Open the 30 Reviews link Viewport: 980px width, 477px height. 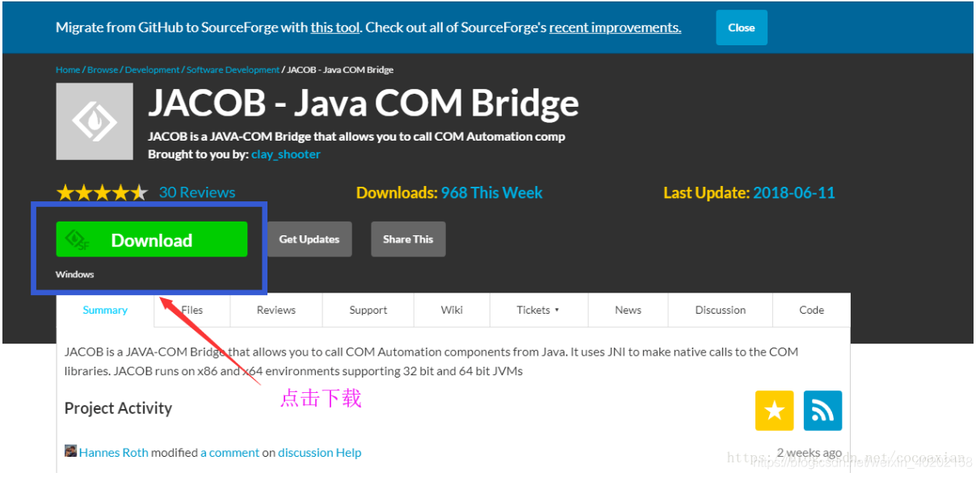tap(197, 192)
